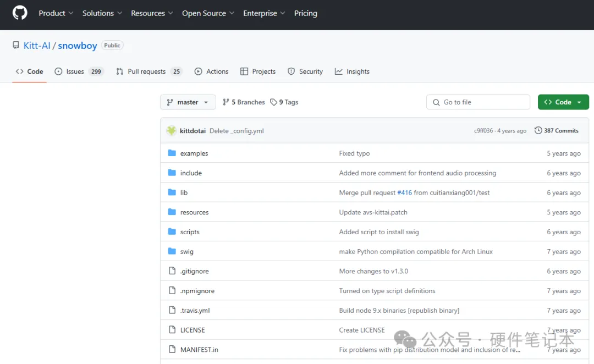Click the Issues circle icon
Image resolution: width=594 pixels, height=364 pixels.
click(58, 71)
